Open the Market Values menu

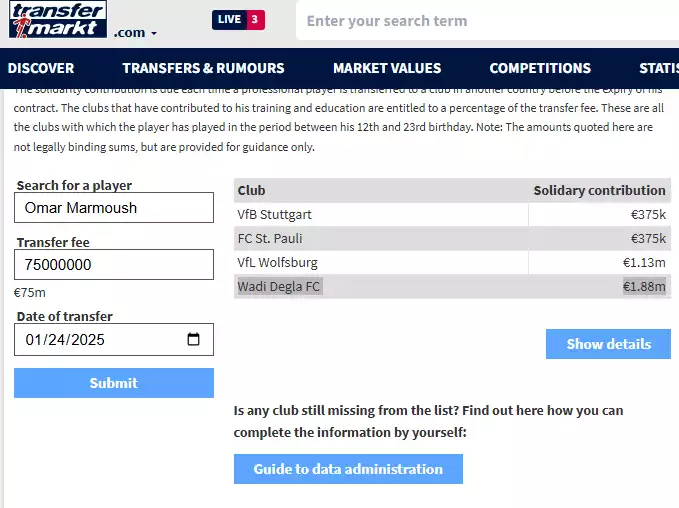(x=386, y=68)
